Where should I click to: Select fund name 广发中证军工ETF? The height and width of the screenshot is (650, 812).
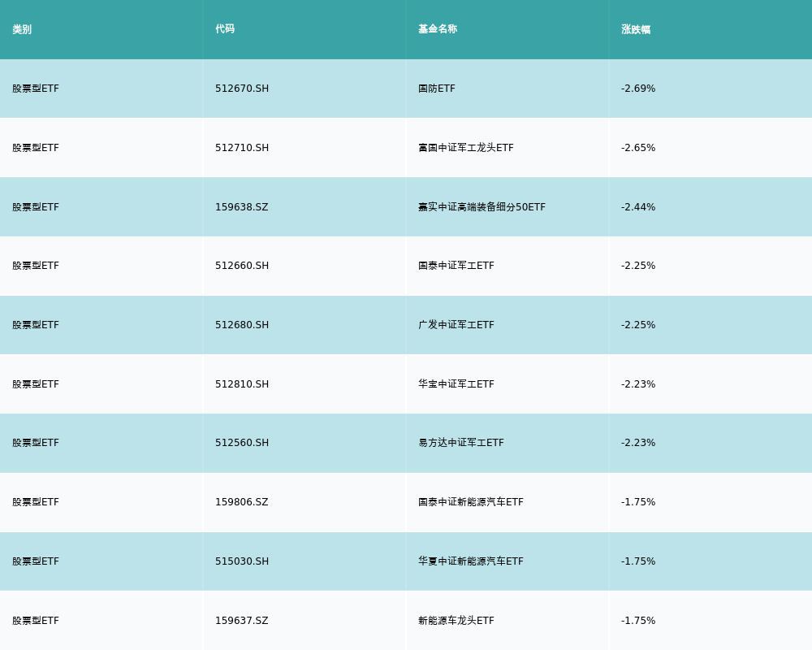pyautogui.click(x=456, y=325)
